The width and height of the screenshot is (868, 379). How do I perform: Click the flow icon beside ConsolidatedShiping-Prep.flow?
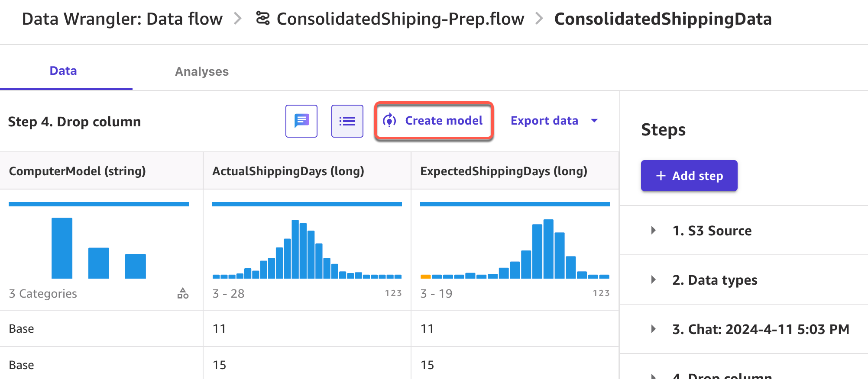click(262, 19)
